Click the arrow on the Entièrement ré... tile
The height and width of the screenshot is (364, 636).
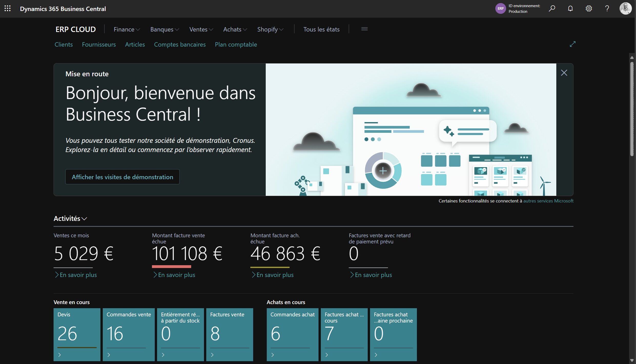163,355
